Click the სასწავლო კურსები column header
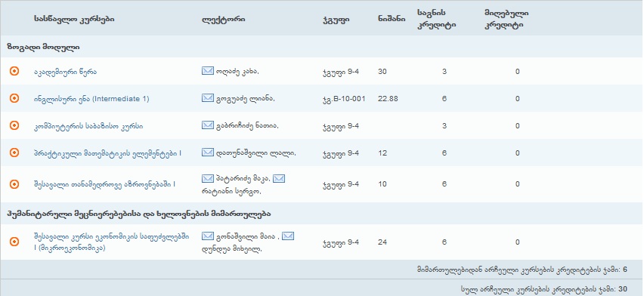 [x=74, y=19]
